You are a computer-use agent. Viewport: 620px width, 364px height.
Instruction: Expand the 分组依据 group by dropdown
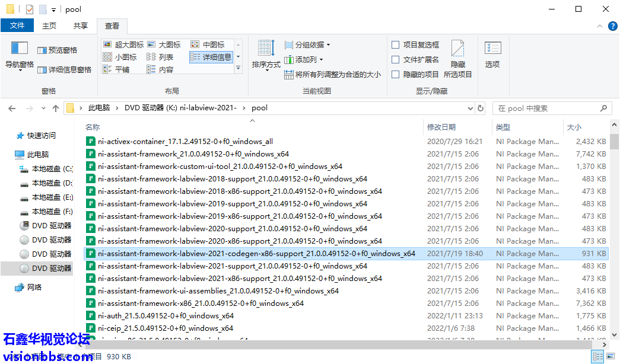(x=307, y=44)
